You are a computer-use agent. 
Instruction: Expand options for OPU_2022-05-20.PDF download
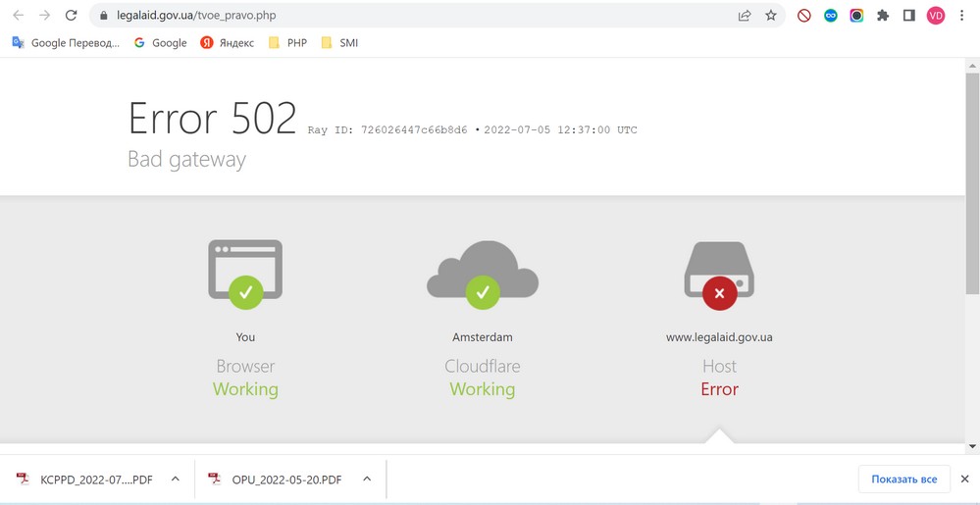[367, 480]
